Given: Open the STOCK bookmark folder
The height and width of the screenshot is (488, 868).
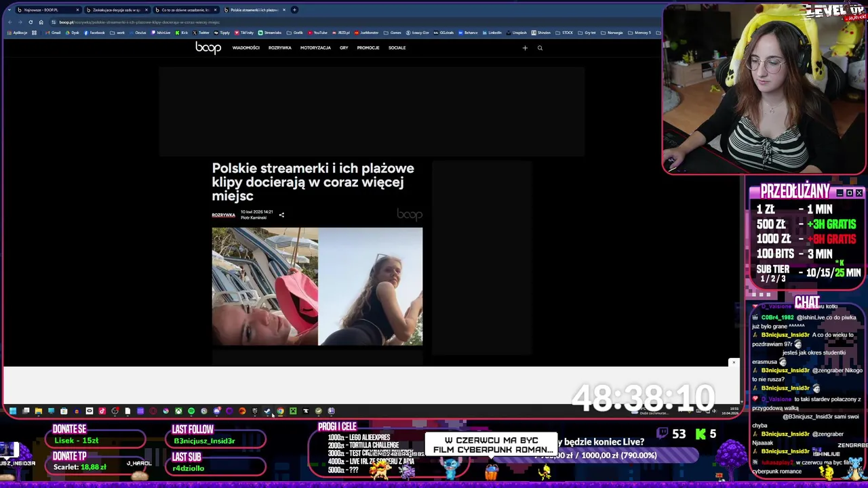Looking at the screenshot, I should coord(564,33).
